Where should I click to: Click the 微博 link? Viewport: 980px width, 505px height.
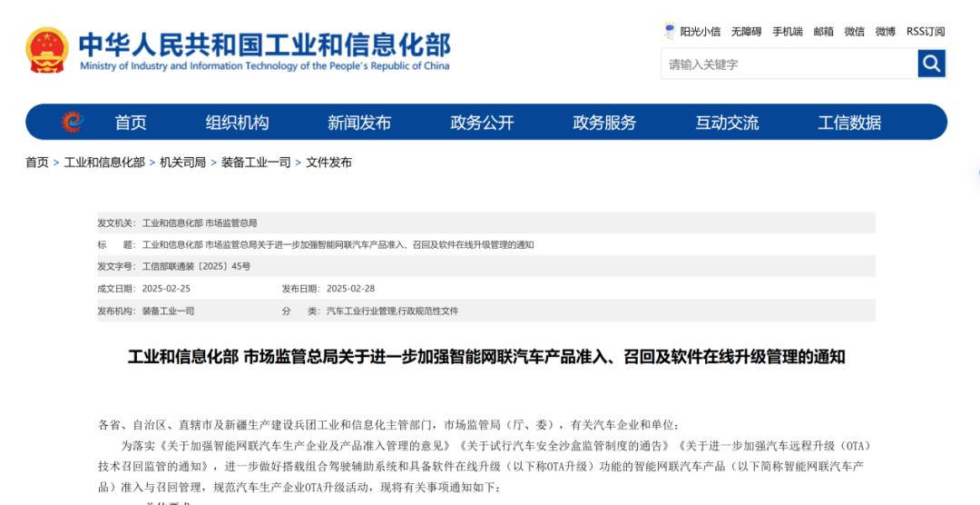click(x=885, y=32)
